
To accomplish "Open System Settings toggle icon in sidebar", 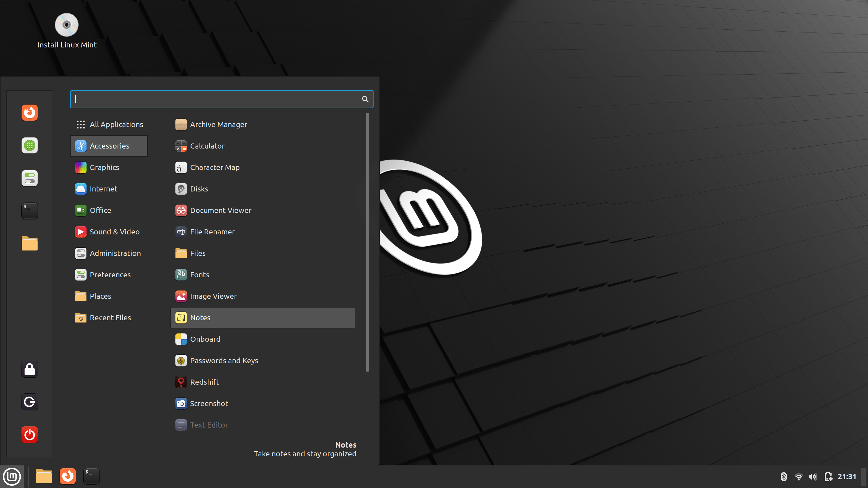I will pos(30,178).
